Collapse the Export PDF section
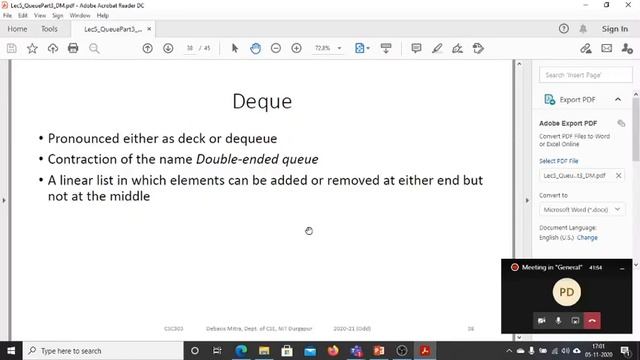Image resolution: width=640 pixels, height=360 pixels. click(618, 100)
